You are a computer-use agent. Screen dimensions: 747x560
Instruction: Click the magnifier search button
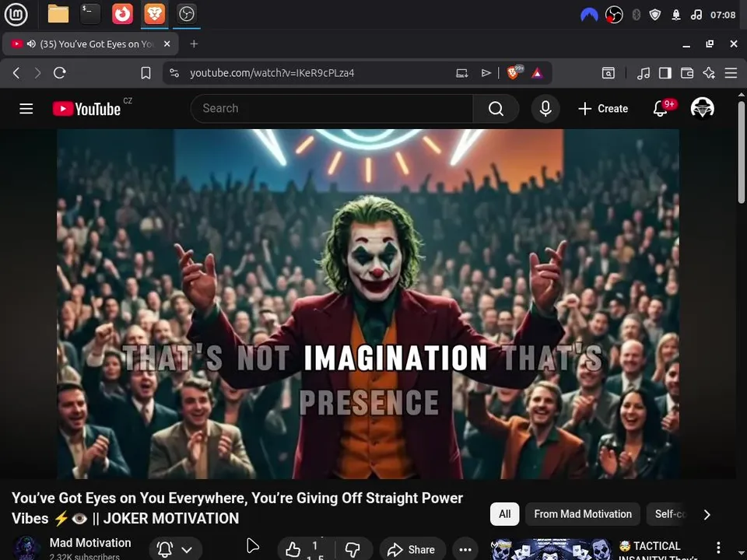[x=496, y=109]
